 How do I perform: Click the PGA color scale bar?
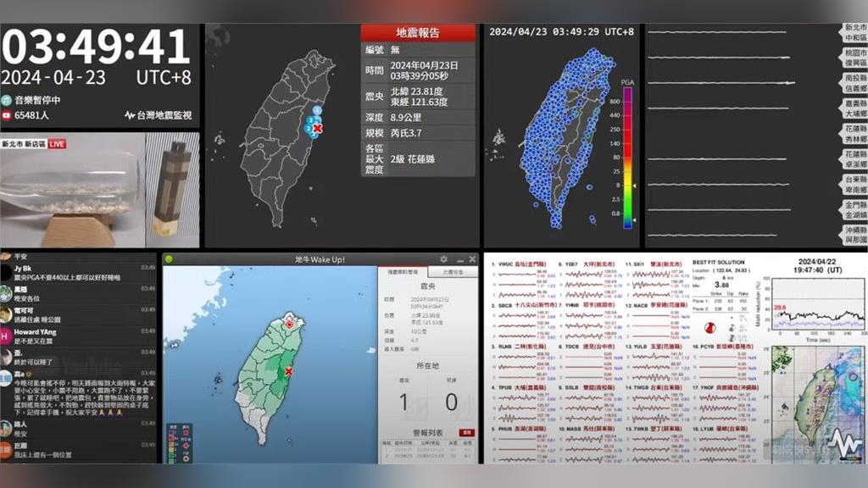tap(626, 157)
